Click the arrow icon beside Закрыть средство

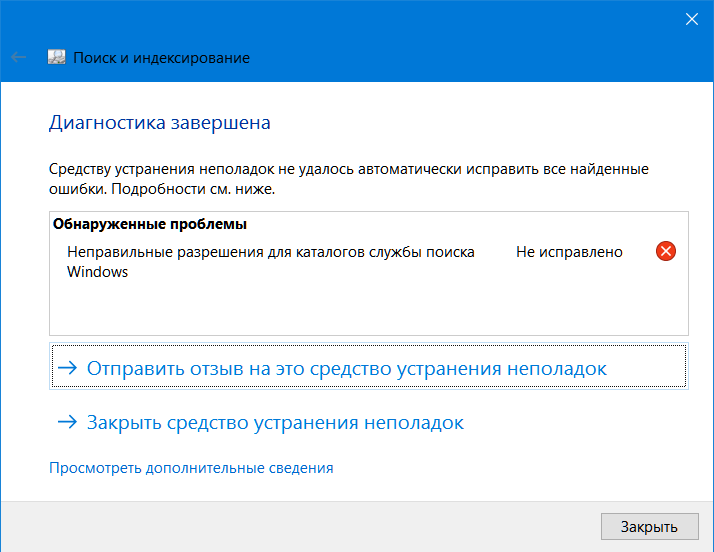click(67, 423)
